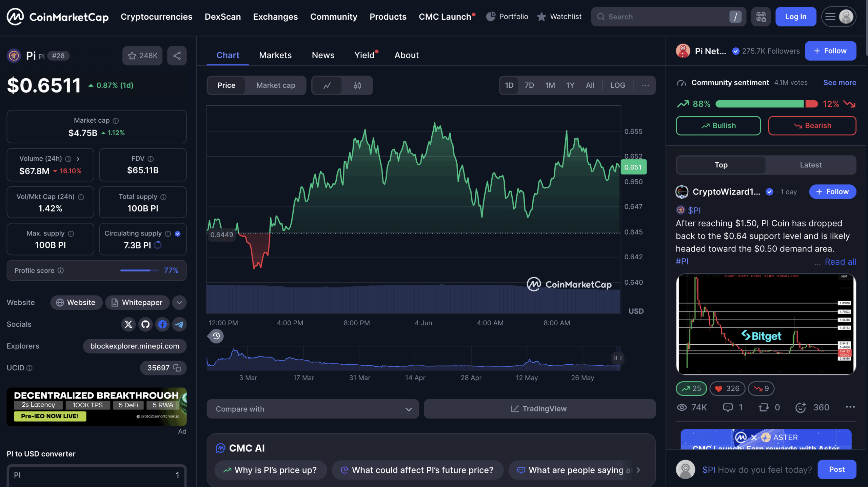The width and height of the screenshot is (868, 487).
Task: Click the See more sentiment link
Action: click(840, 83)
